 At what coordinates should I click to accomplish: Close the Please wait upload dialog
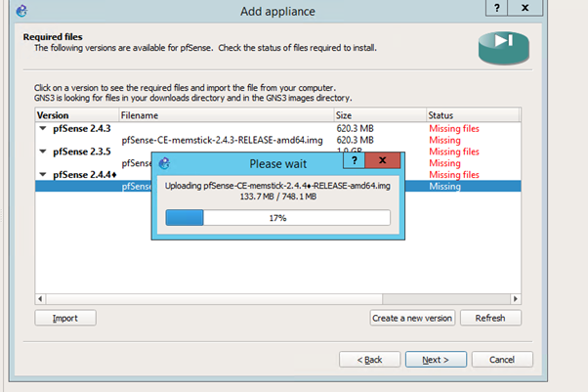pos(383,160)
